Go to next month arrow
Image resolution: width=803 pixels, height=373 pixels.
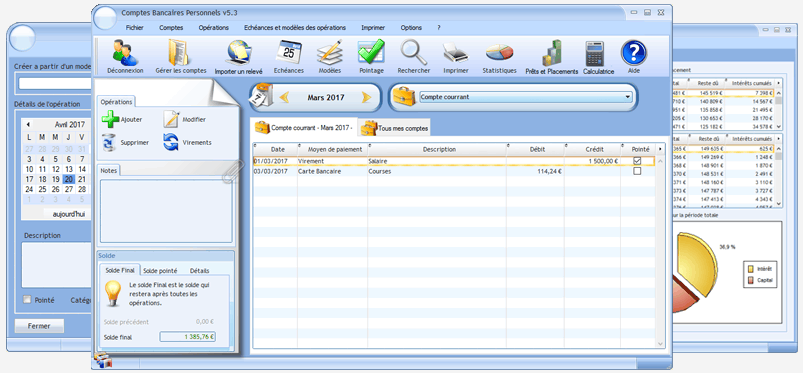click(366, 97)
